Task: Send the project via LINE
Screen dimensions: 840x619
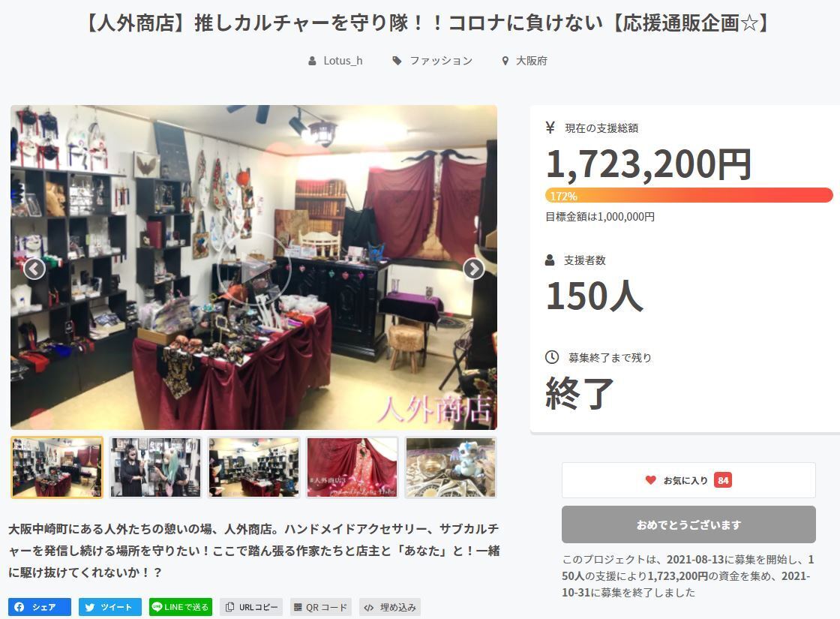Action: pyautogui.click(x=181, y=607)
